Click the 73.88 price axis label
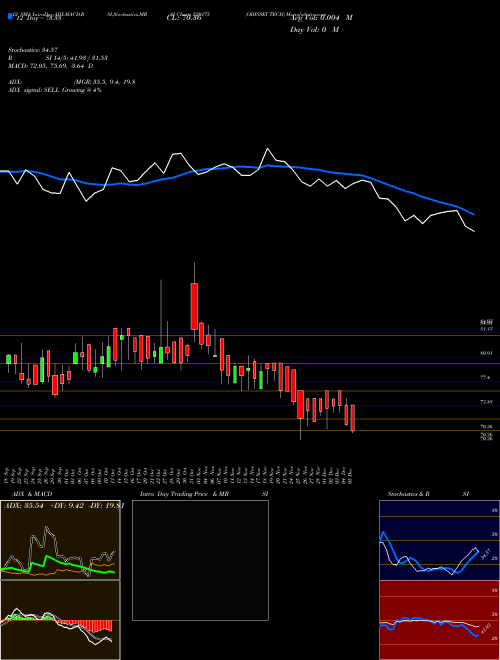Screen dimensions: 500x660 tap(486, 402)
